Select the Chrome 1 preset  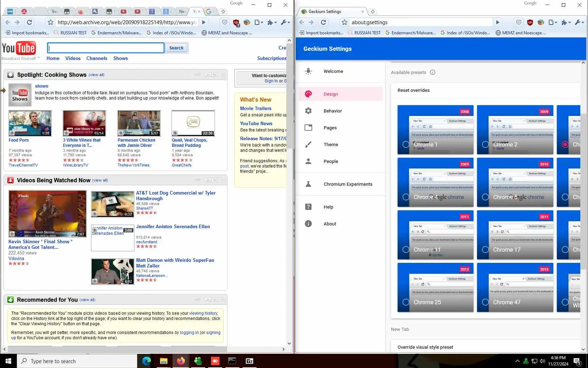pos(435,130)
